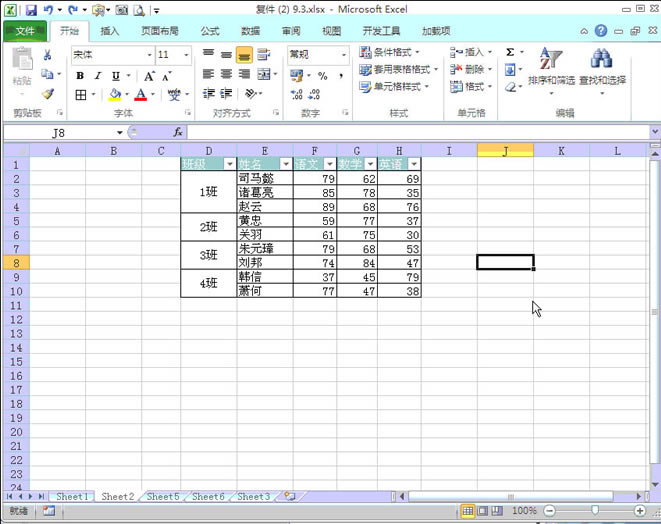Click the Insert Function fx icon
Image resolution: width=661 pixels, height=524 pixels.
click(x=178, y=132)
